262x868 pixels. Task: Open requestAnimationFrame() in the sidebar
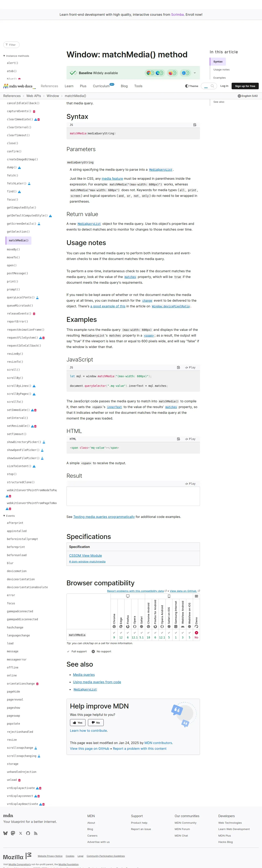26,330
